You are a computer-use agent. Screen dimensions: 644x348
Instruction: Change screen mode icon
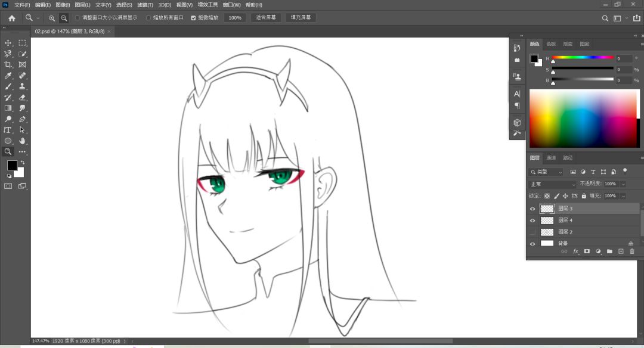22,186
